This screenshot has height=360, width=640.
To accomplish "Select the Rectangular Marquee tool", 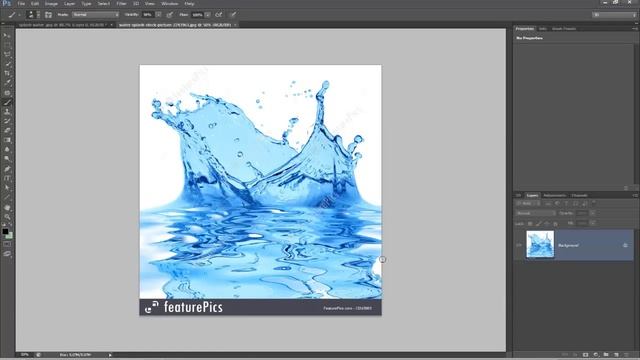I will tap(7, 45).
